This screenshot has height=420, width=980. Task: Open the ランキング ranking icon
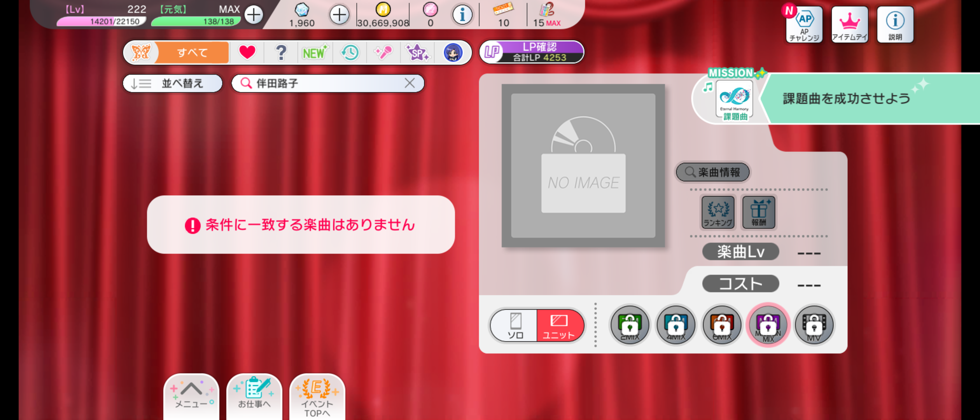point(718,212)
